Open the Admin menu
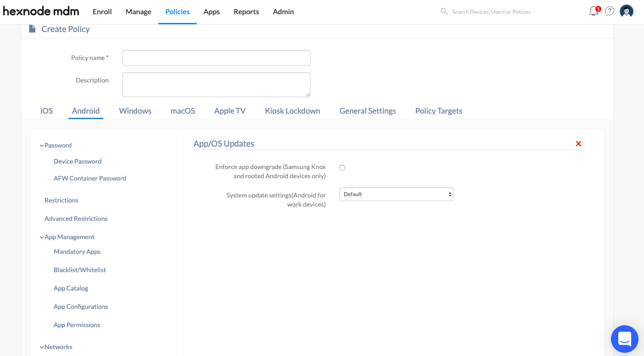The height and width of the screenshot is (356, 644). click(283, 11)
